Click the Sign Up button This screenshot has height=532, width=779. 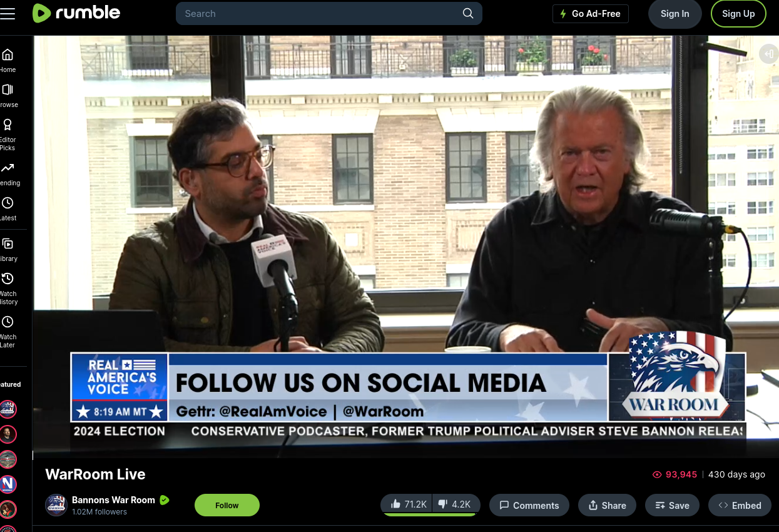(x=738, y=14)
